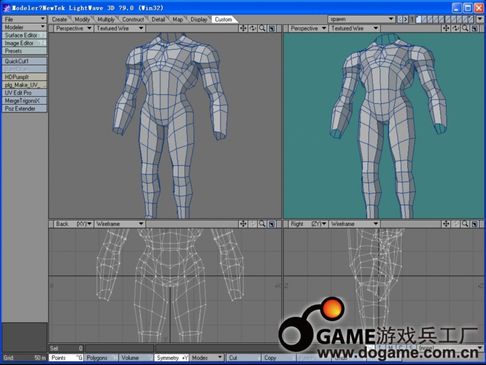Image resolution: width=486 pixels, height=365 pixels.
Task: Open the Surface Editor
Action: coord(24,35)
